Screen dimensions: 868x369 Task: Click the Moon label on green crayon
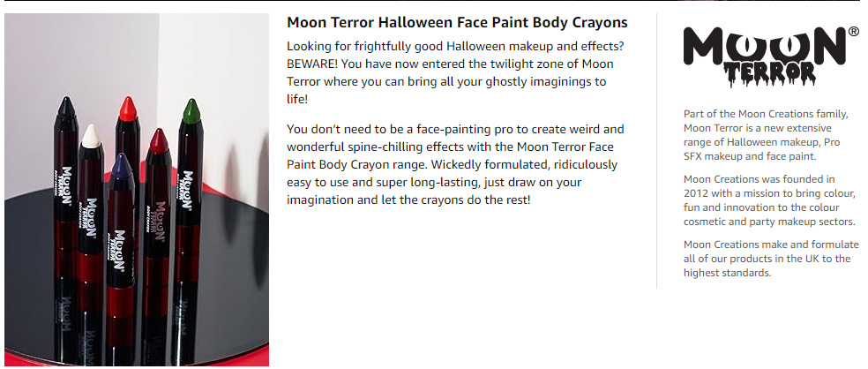pyautogui.click(x=188, y=192)
